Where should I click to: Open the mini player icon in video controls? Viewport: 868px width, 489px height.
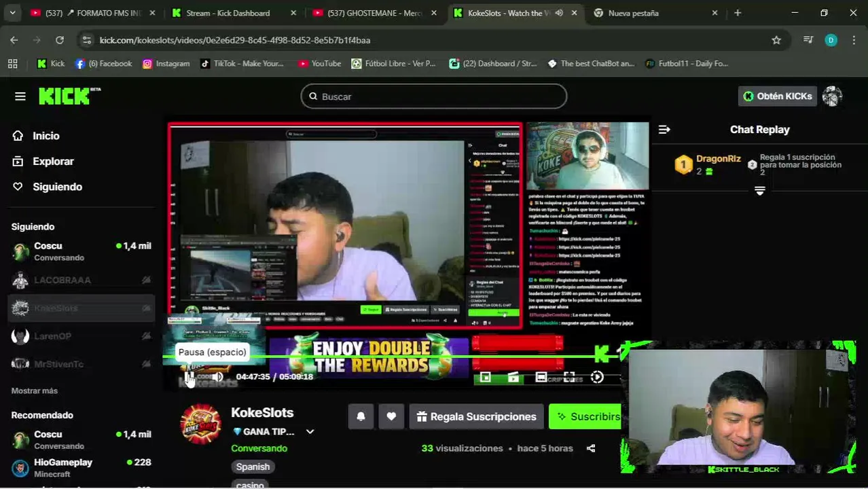click(x=486, y=377)
